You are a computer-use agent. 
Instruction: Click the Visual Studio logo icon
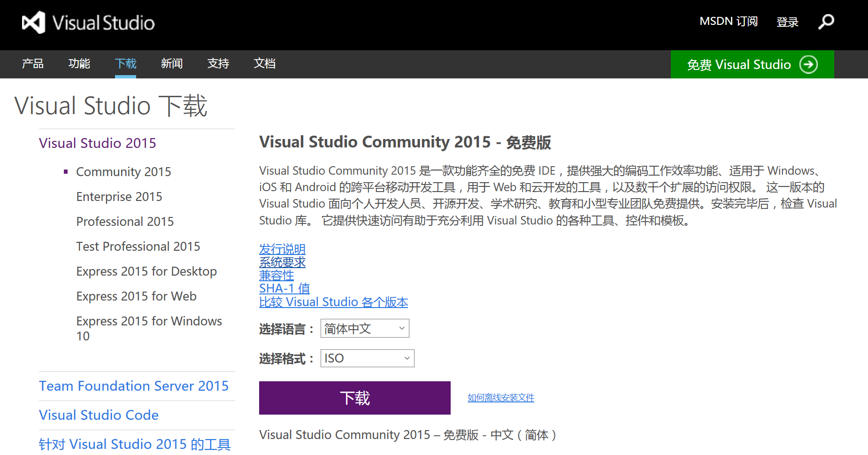click(x=34, y=23)
